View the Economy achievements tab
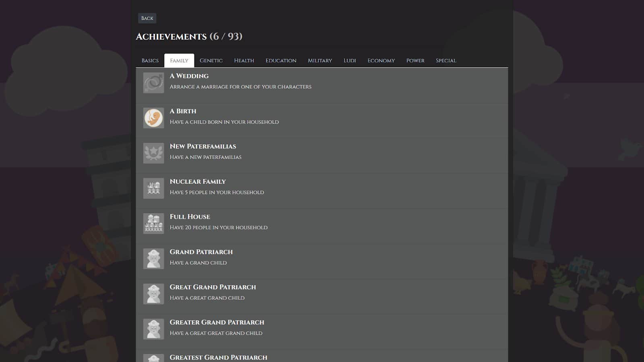The image size is (644, 362). pos(381,61)
